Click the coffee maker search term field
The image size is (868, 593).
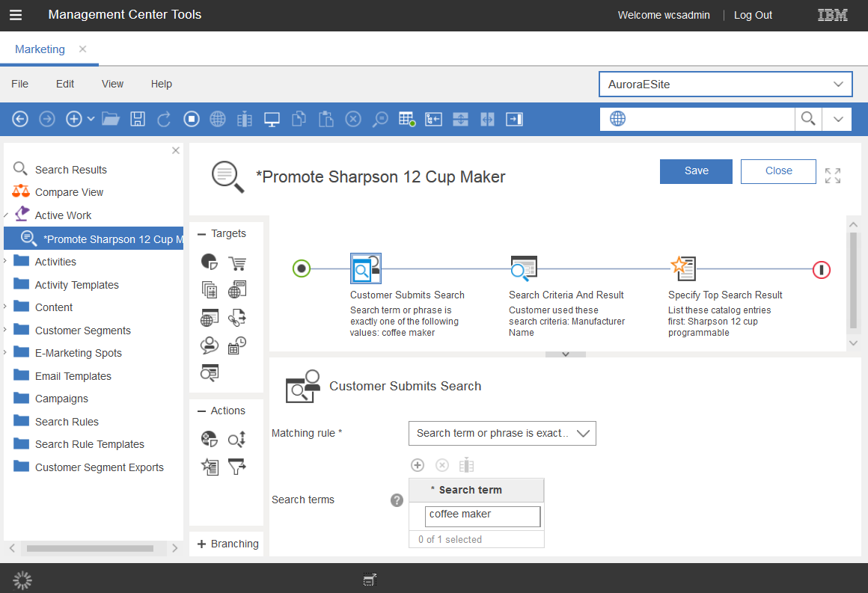pyautogui.click(x=482, y=517)
